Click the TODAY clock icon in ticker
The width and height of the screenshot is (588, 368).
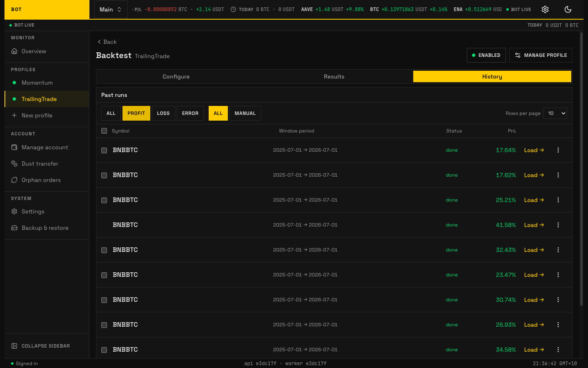tap(233, 9)
